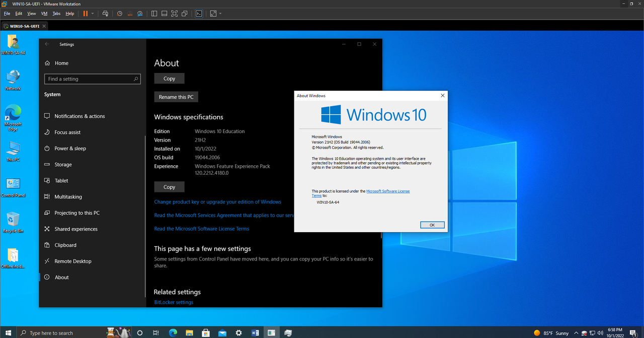Click the Cortana circle on the taskbar

(140, 333)
